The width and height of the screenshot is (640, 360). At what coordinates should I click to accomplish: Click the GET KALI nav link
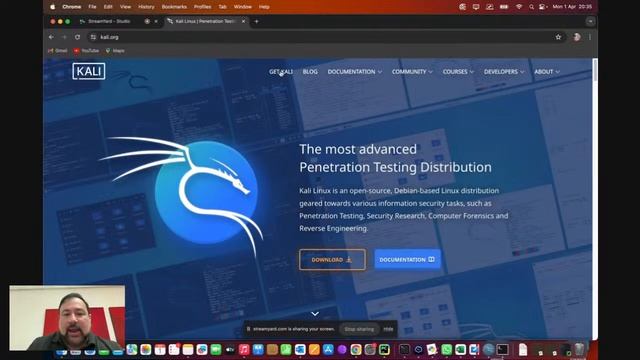[281, 71]
